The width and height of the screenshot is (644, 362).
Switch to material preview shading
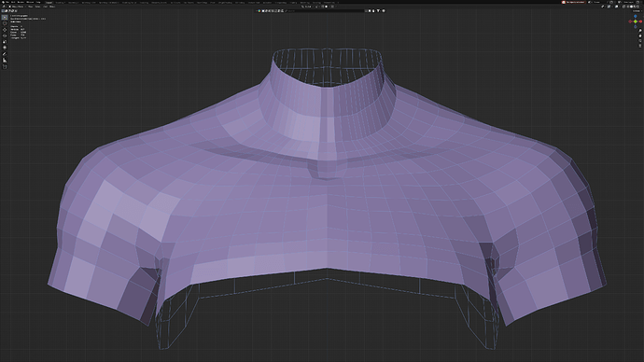[635, 7]
